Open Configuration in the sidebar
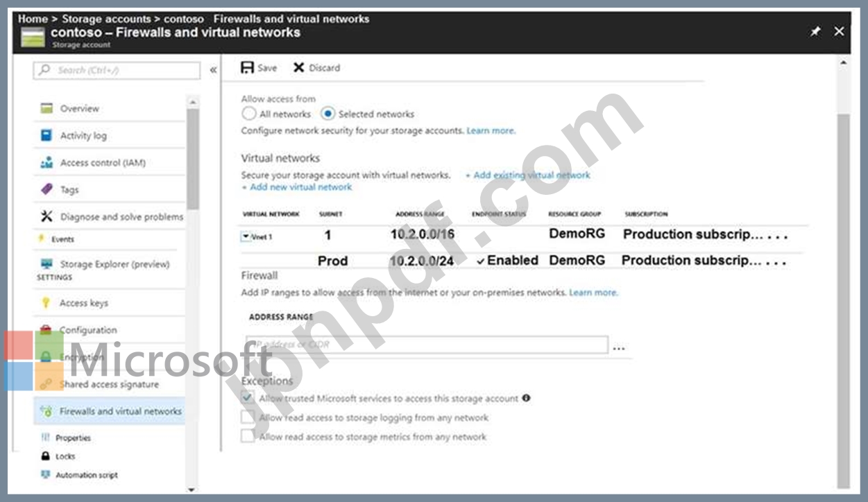Image resolution: width=868 pixels, height=502 pixels. pos(88,330)
